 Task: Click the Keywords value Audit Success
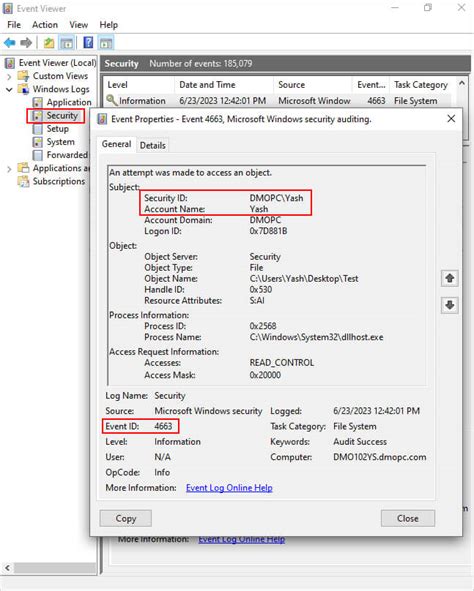[360, 442]
